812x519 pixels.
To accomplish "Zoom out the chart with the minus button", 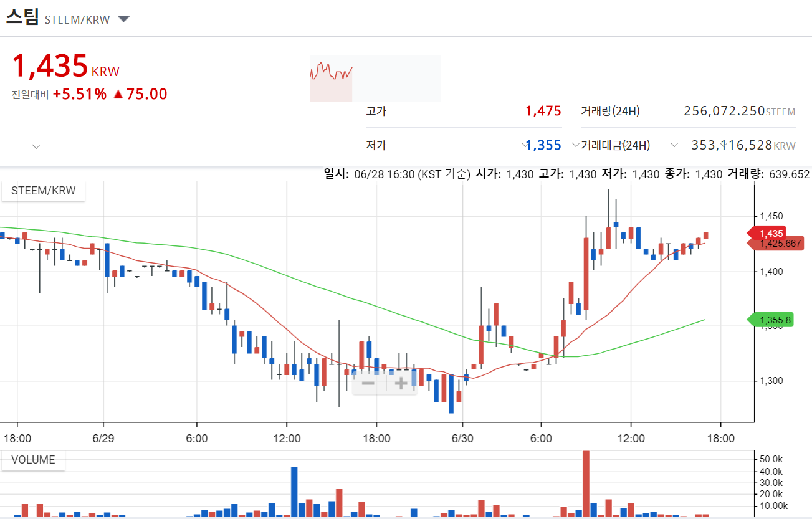I will (x=368, y=383).
